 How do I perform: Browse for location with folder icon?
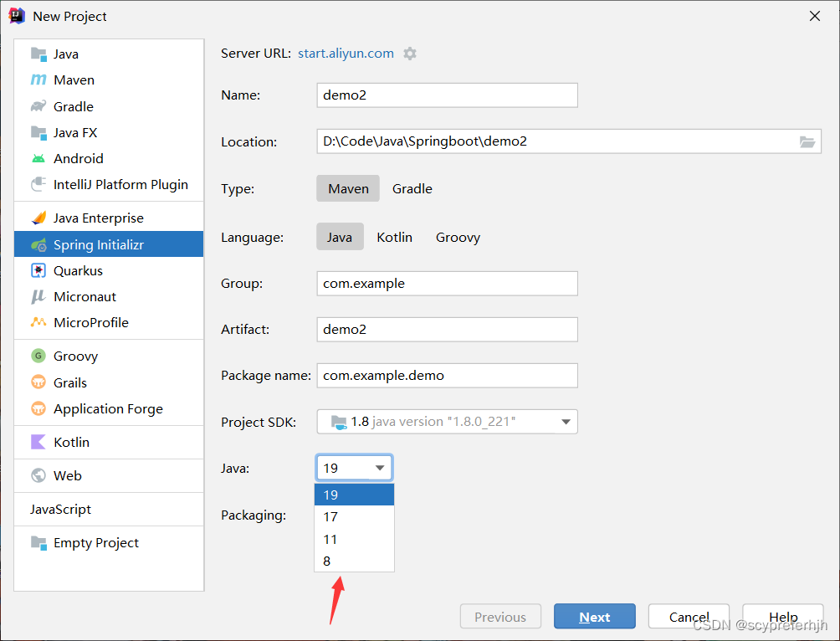(807, 141)
